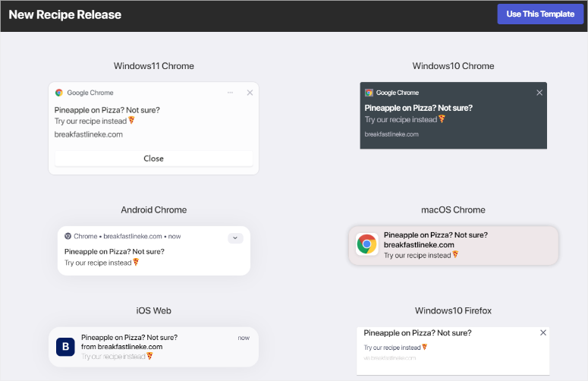Image resolution: width=588 pixels, height=381 pixels.
Task: Click the Windows10 Chrome heading
Action: click(453, 66)
